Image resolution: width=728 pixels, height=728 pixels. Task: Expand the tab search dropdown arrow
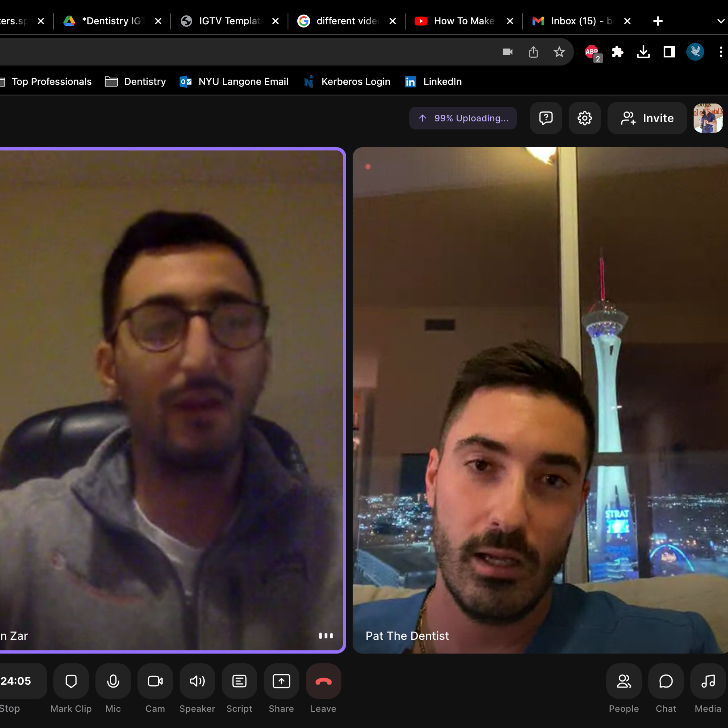(721, 21)
